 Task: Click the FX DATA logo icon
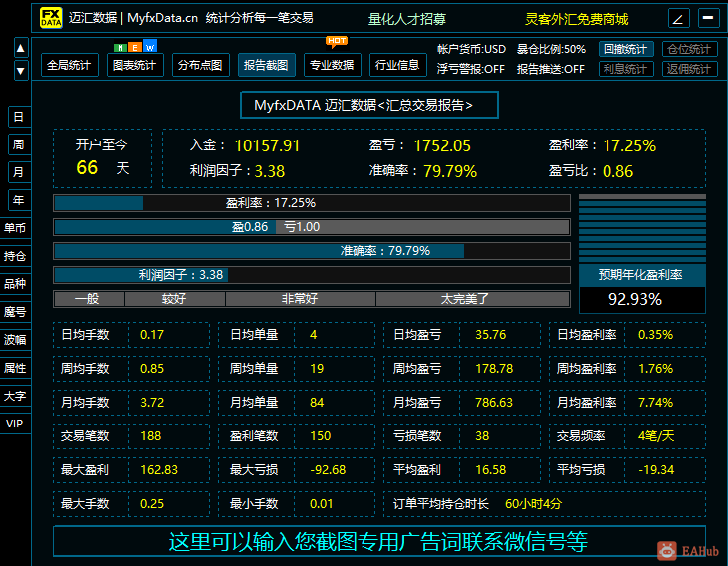pyautogui.click(x=51, y=18)
